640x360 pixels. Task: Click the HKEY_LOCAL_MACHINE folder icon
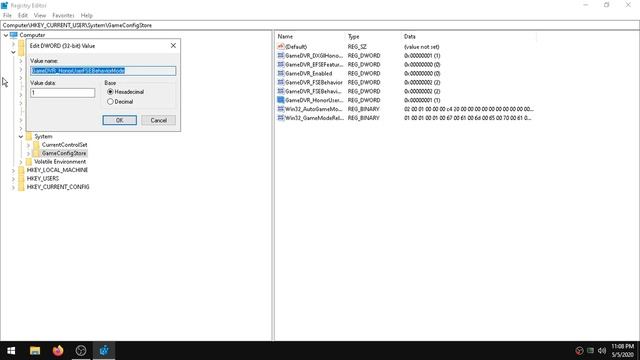coord(21,170)
